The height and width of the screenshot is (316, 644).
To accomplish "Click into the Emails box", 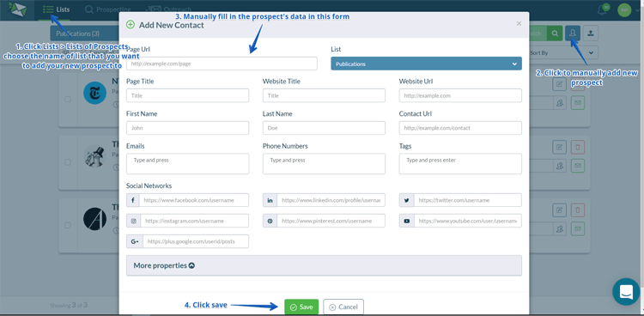I will [188, 163].
